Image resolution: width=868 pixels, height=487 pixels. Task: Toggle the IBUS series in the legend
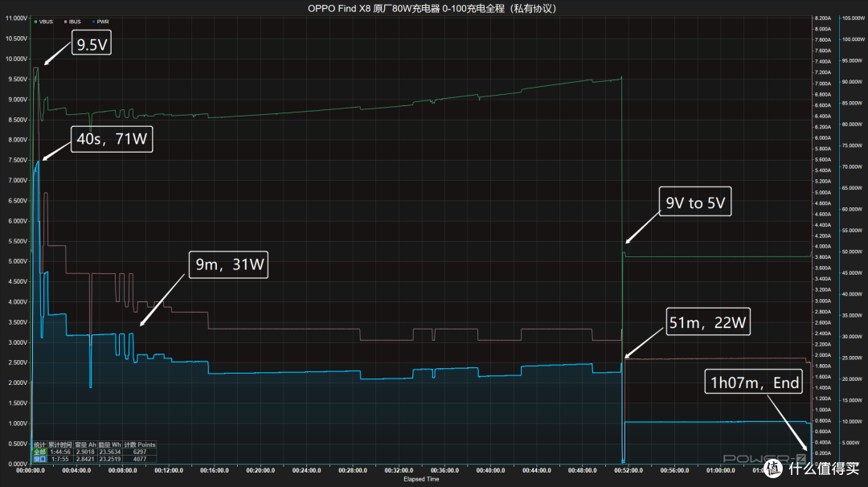pos(72,23)
